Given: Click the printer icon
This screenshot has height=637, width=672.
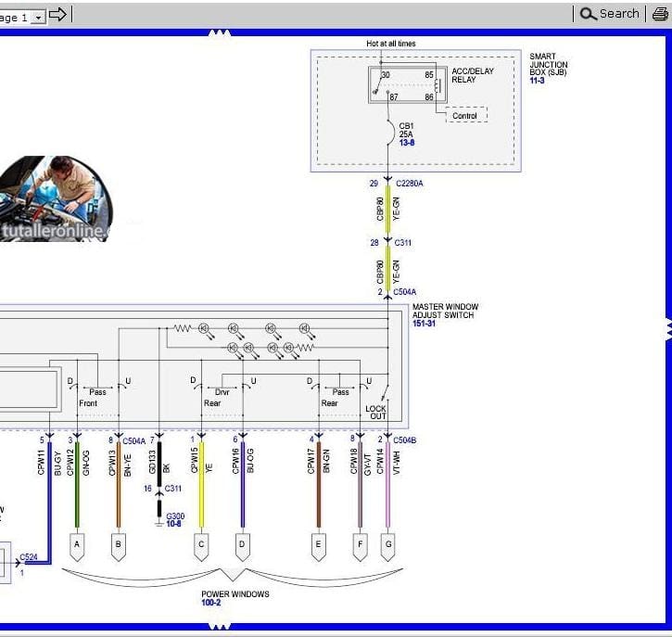Looking at the screenshot, I should pyautogui.click(x=660, y=14).
